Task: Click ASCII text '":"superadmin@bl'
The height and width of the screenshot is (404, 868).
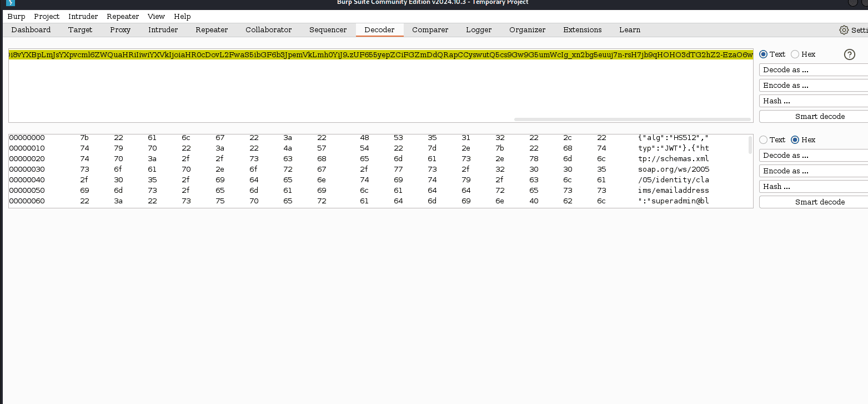Action: point(674,201)
